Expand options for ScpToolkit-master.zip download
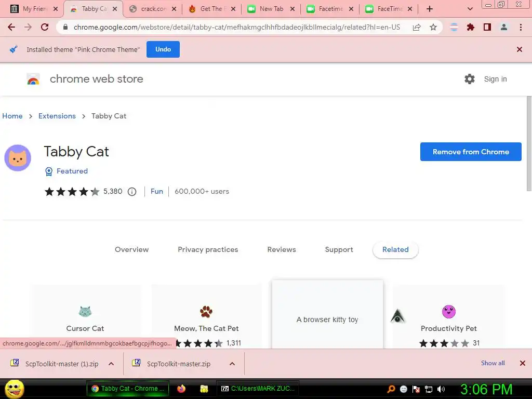 coord(232,364)
